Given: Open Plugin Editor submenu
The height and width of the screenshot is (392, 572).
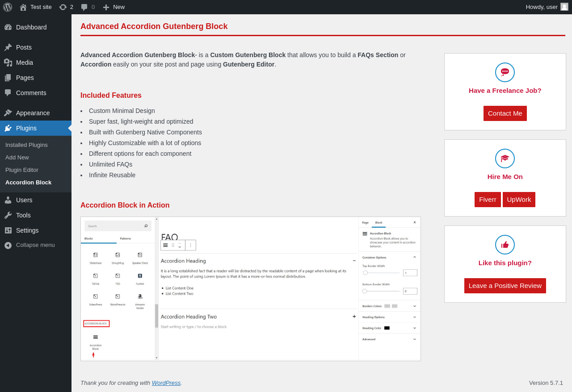Looking at the screenshot, I should 22,170.
